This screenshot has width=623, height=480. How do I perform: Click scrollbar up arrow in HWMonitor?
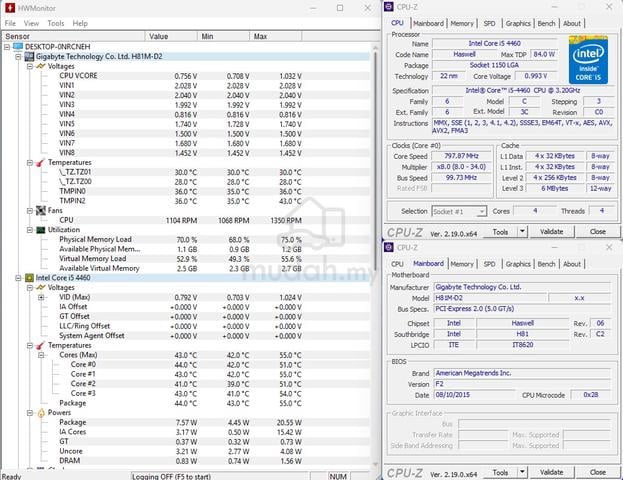375,47
